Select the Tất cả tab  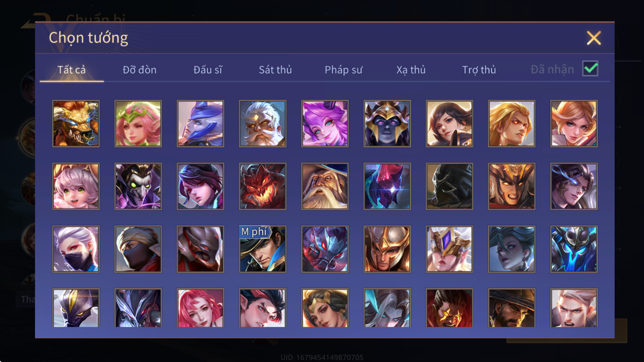click(72, 70)
